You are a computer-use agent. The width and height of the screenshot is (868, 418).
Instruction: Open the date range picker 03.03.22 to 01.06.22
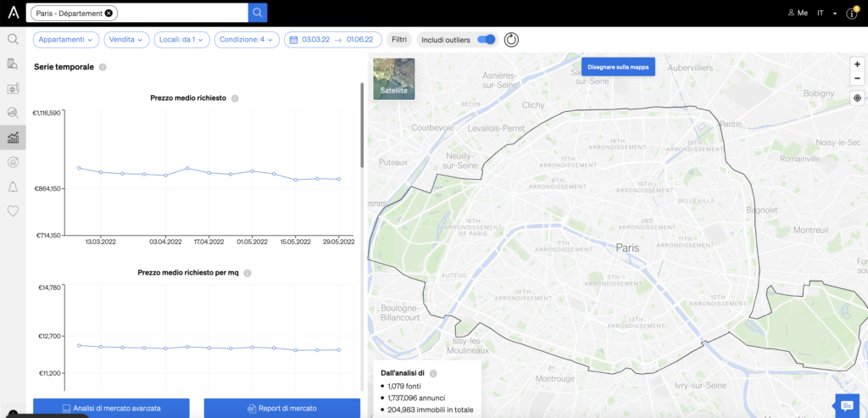click(332, 40)
